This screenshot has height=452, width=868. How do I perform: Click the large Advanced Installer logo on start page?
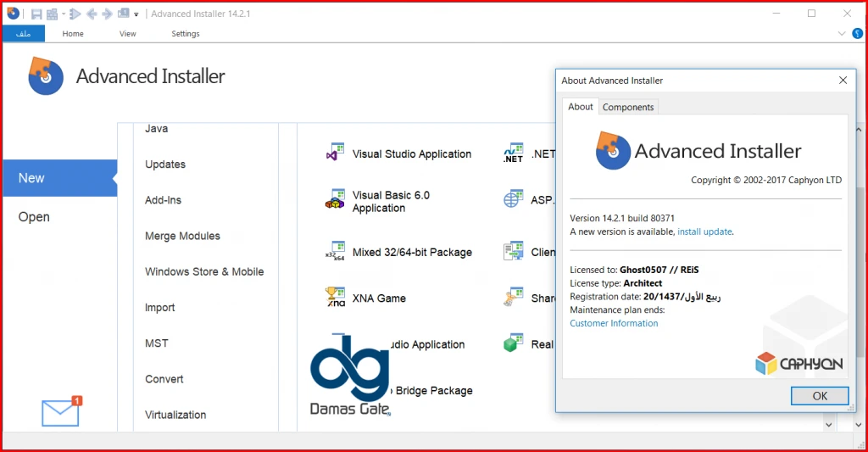click(126, 75)
